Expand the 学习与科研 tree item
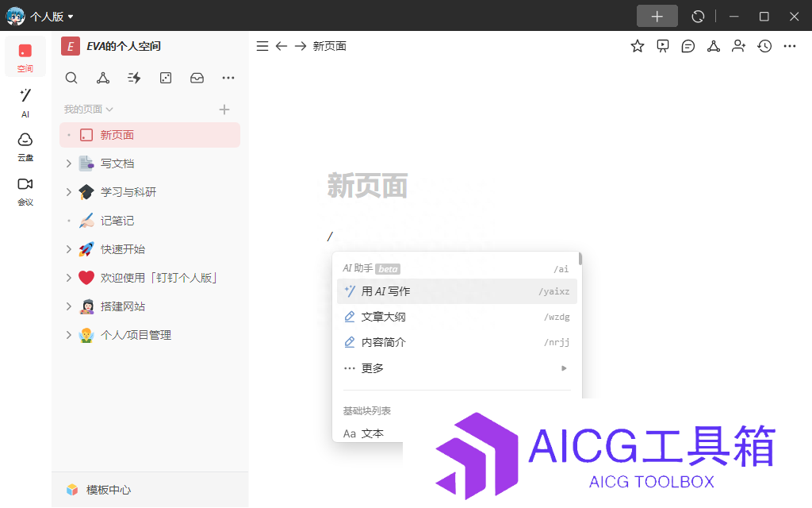812x508 pixels. [68, 192]
